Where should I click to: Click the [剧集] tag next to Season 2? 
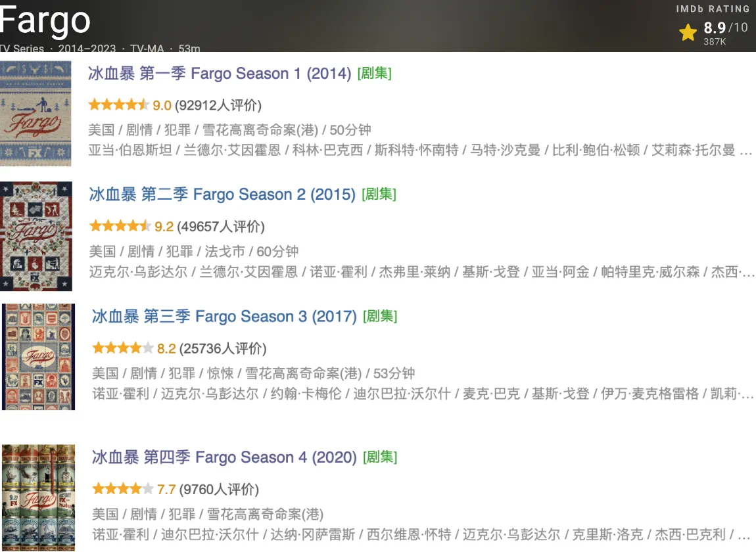379,195
